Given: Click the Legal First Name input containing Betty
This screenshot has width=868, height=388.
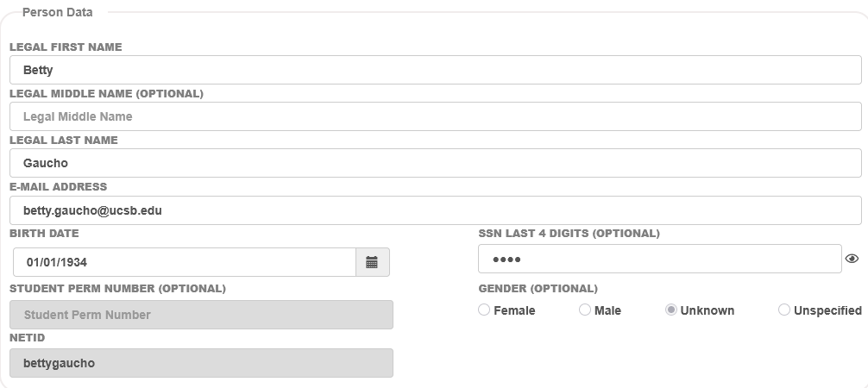Looking at the screenshot, I should point(435,70).
